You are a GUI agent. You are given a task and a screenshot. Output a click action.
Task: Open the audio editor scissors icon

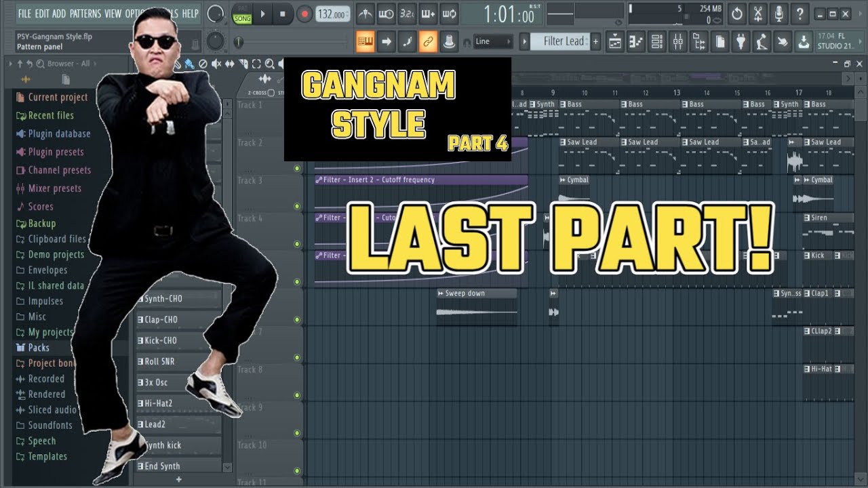pos(758,14)
